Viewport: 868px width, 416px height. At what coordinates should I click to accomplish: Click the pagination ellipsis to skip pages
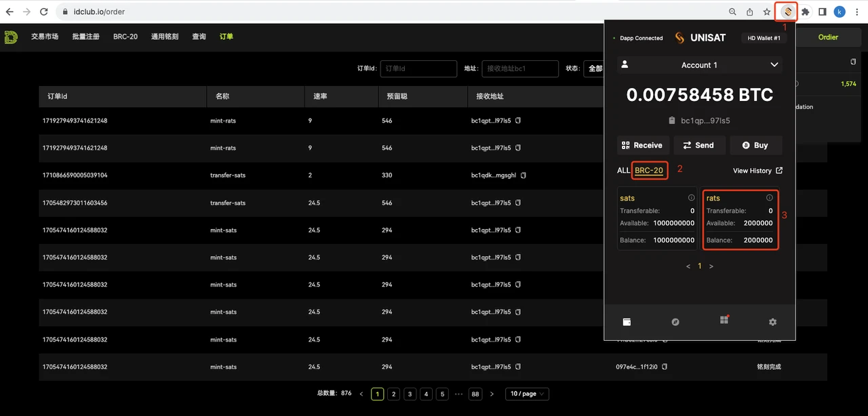[x=458, y=394]
